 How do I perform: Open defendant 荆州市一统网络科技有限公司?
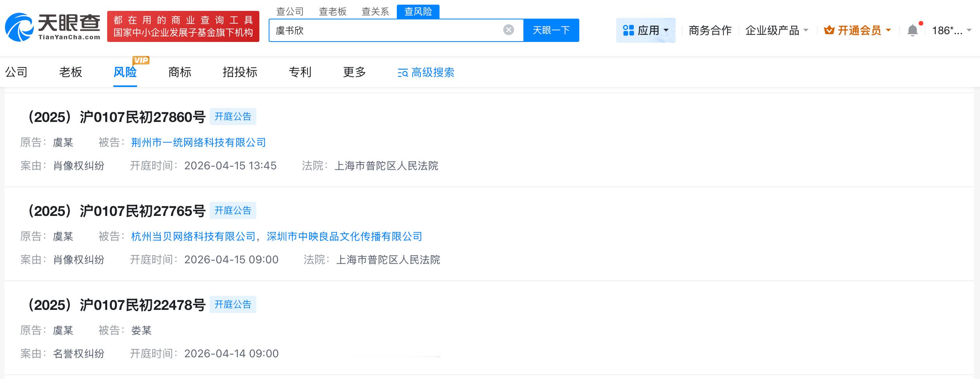click(198, 143)
